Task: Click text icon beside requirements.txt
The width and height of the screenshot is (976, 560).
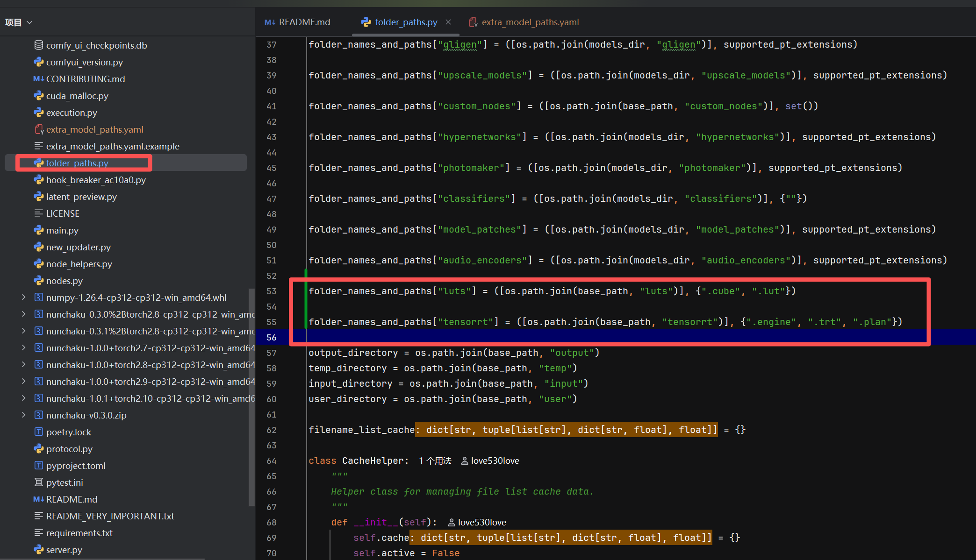Action: point(39,533)
